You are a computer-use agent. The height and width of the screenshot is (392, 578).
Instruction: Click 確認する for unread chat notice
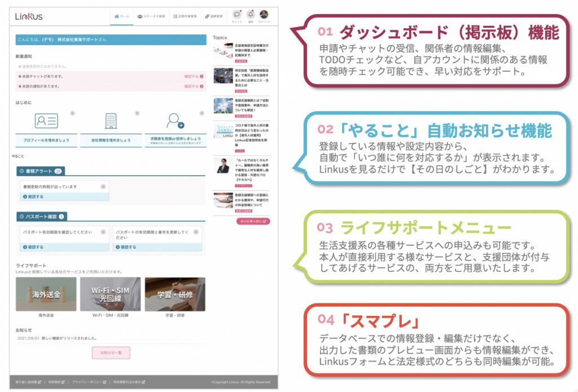click(x=192, y=76)
